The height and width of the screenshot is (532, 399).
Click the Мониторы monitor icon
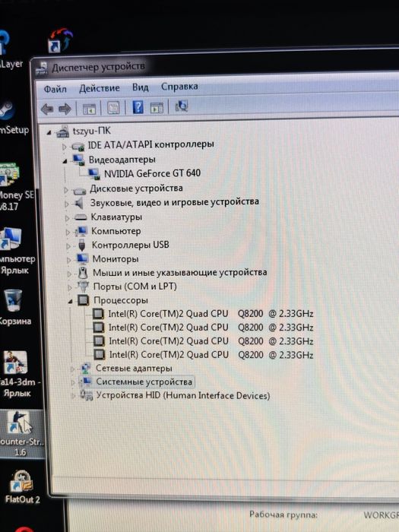pyautogui.click(x=82, y=259)
